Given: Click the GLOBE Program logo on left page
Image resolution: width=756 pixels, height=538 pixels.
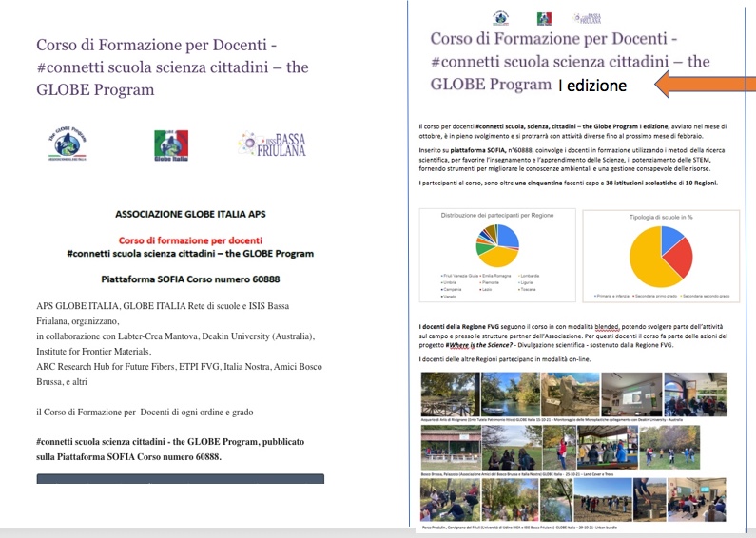Looking at the screenshot, I should click(x=68, y=144).
